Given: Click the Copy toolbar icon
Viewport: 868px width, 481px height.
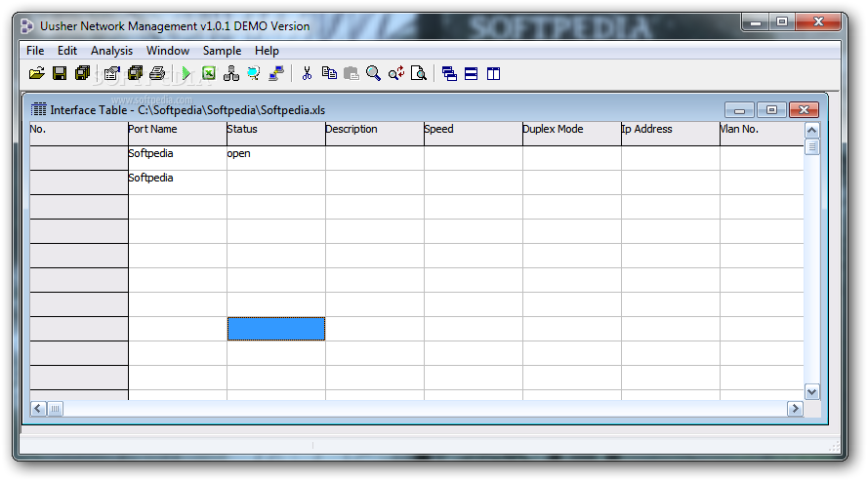Looking at the screenshot, I should [x=329, y=73].
